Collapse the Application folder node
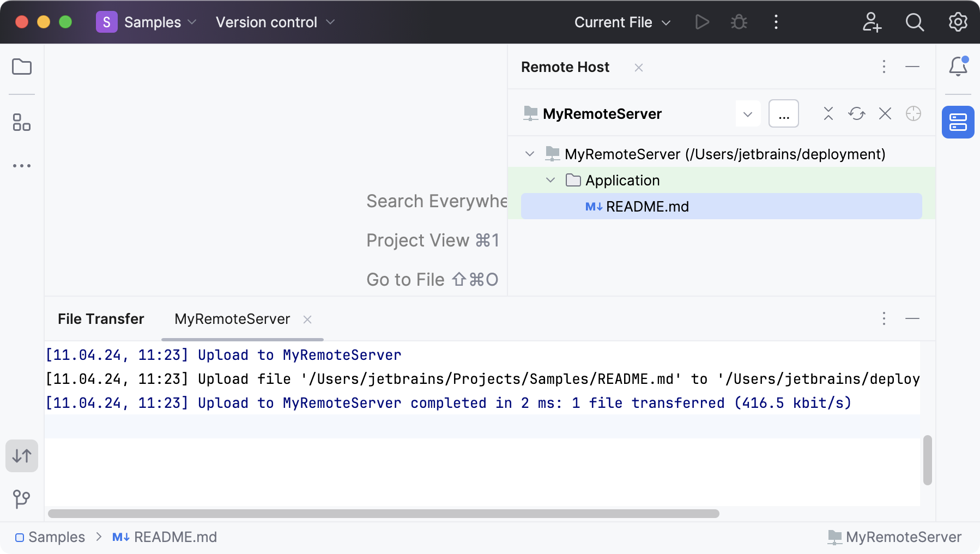Viewport: 980px width, 554px height. [551, 180]
